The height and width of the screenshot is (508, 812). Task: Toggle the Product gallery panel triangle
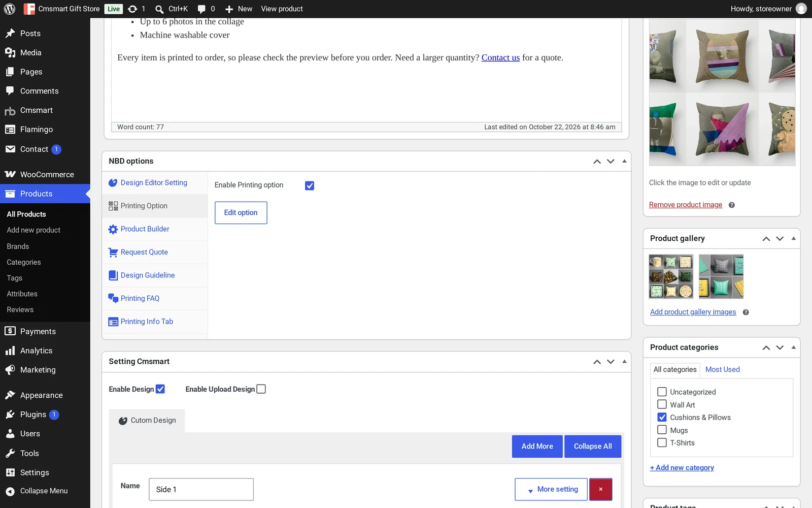tap(793, 238)
